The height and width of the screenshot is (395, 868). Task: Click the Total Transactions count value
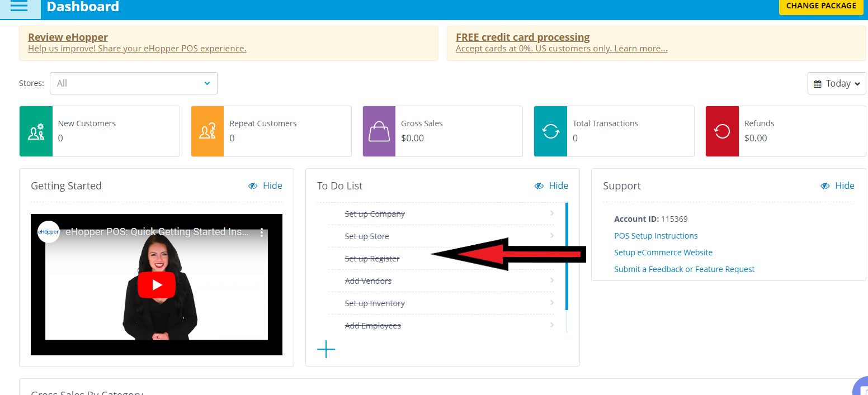click(575, 138)
